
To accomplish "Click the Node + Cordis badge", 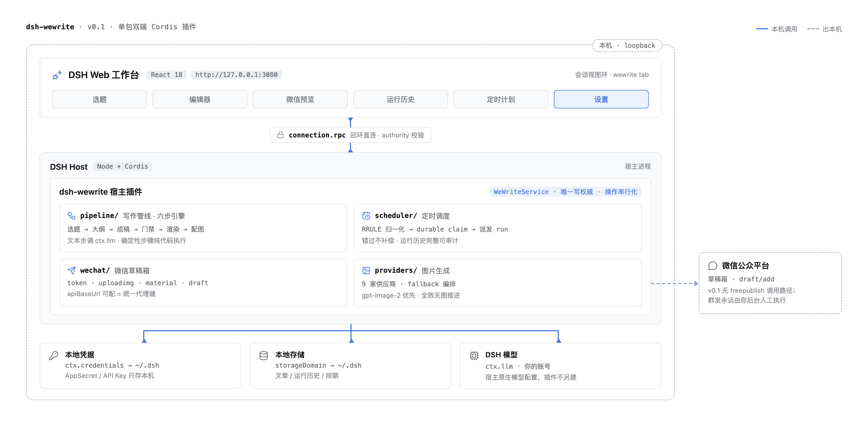I will [123, 166].
